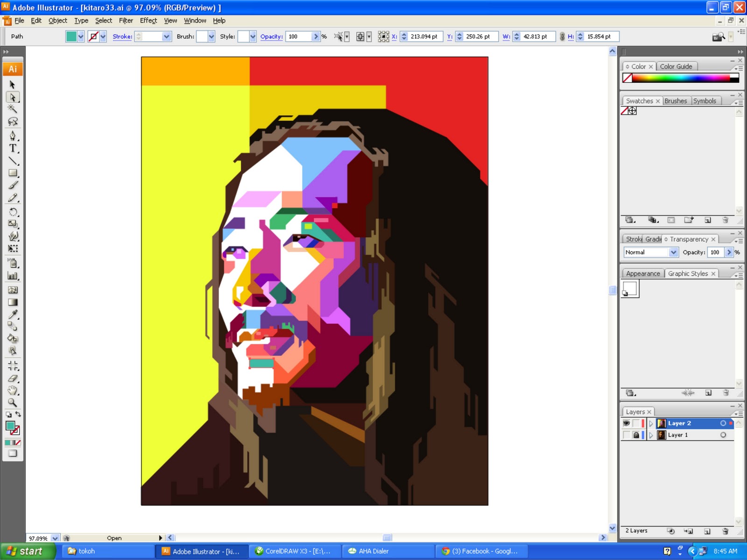The height and width of the screenshot is (560, 747).
Task: Click the Stroke link in control bar
Action: 122,36
